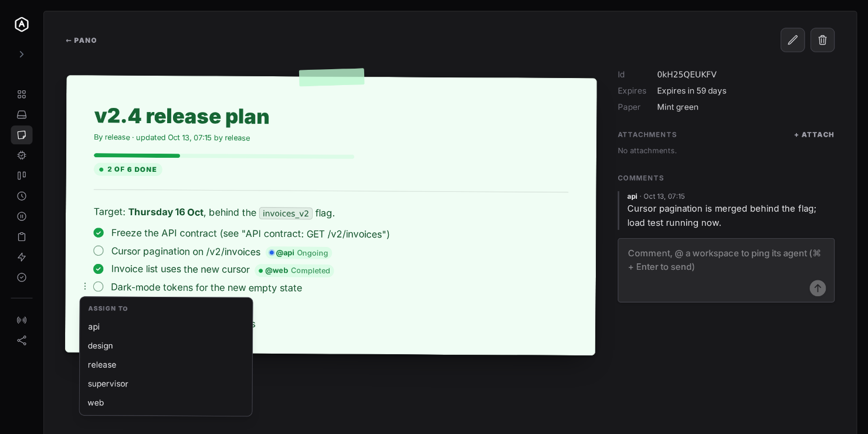
Task: Click the Expires in 59 days value
Action: click(x=691, y=91)
